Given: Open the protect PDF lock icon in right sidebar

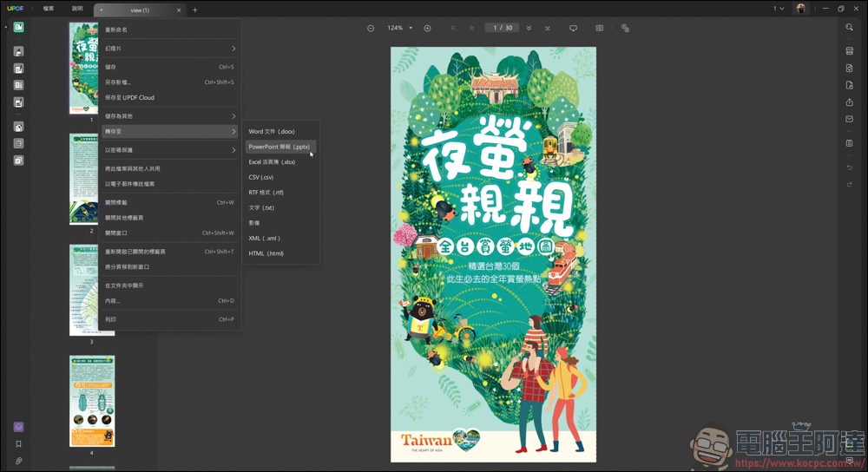Looking at the screenshot, I should point(849,85).
